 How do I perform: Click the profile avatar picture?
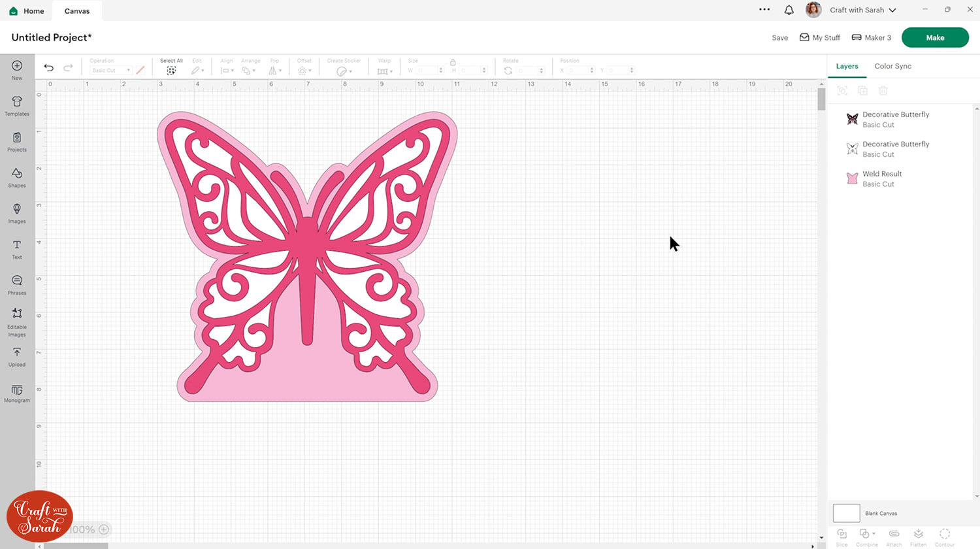click(813, 10)
